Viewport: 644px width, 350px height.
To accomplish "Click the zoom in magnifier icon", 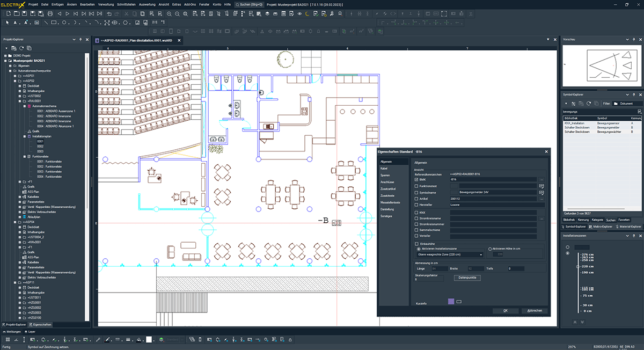I will [169, 14].
